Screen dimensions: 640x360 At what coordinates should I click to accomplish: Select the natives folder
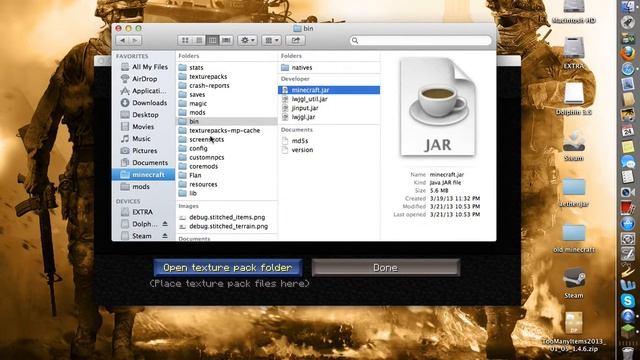297,67
